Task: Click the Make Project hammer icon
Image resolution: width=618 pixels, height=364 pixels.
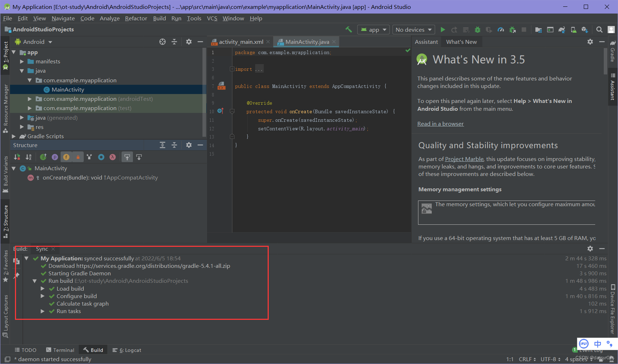Action: click(349, 30)
